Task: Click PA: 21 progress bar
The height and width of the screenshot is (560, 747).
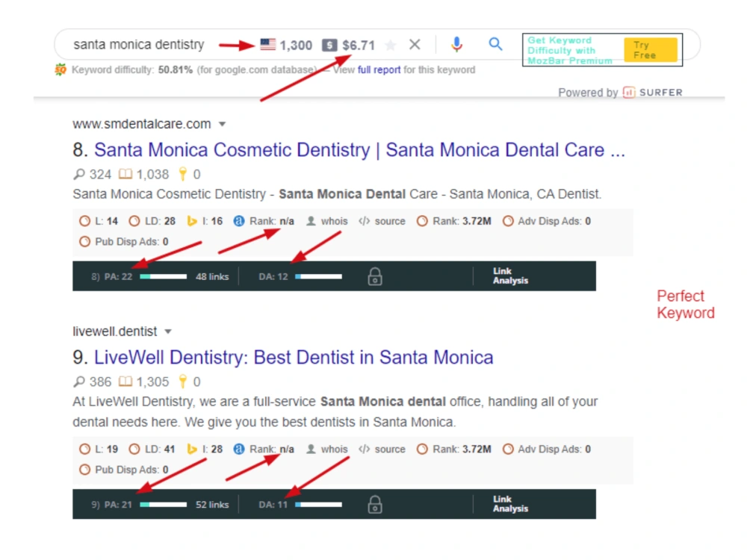Action: tap(163, 505)
